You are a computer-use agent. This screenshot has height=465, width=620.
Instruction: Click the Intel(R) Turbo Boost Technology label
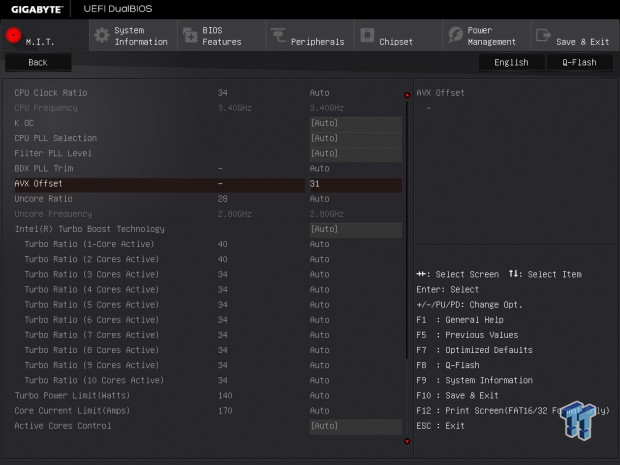(x=90, y=229)
